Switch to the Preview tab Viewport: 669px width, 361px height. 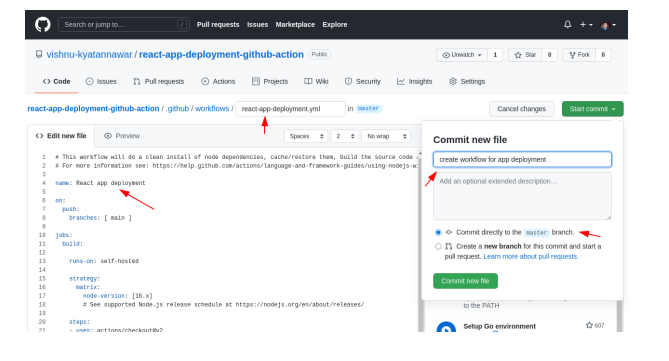(122, 136)
